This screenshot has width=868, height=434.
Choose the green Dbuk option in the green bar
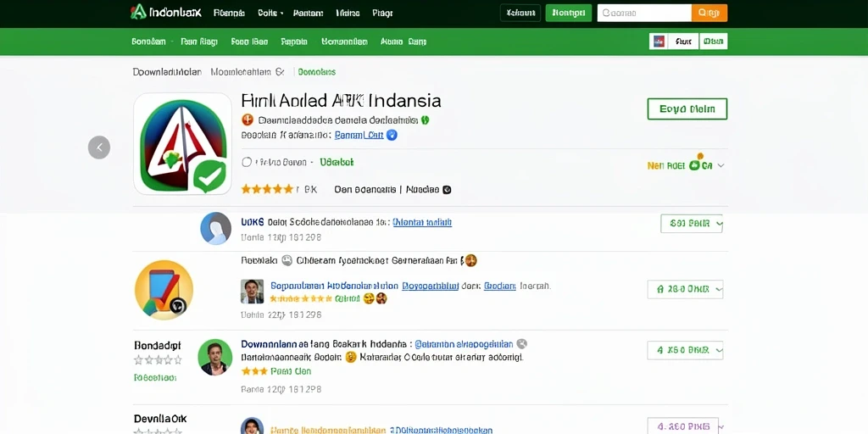(714, 42)
